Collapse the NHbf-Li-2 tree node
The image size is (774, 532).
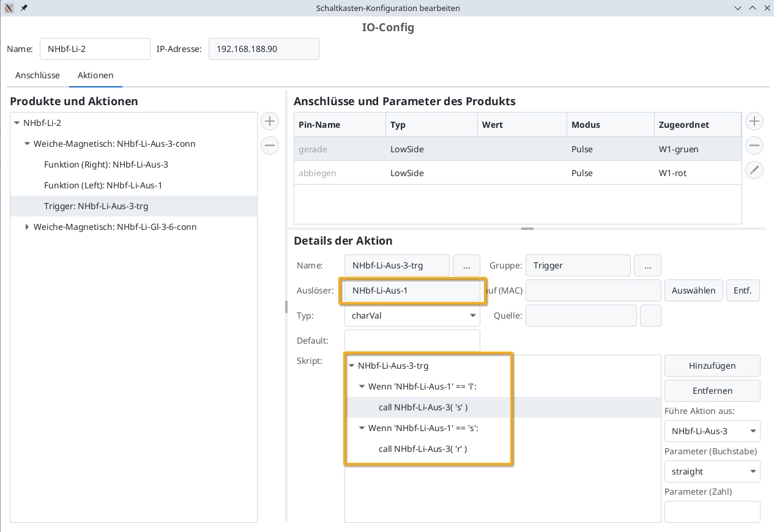click(17, 123)
